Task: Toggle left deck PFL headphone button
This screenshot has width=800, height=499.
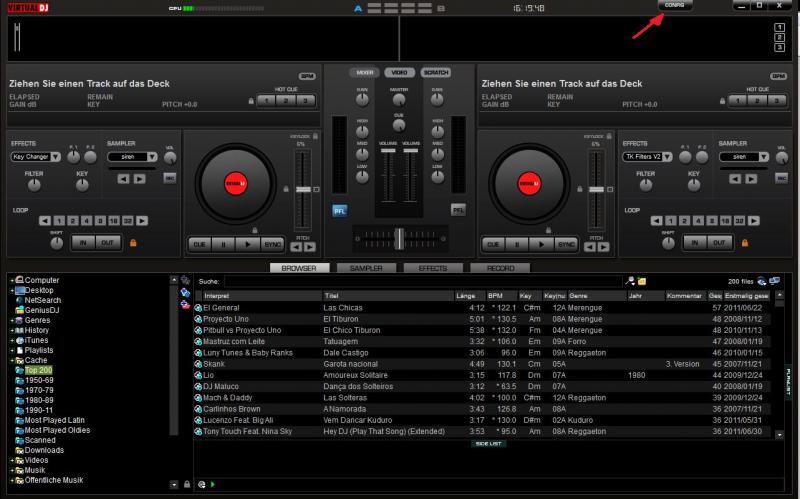Action: click(x=340, y=210)
